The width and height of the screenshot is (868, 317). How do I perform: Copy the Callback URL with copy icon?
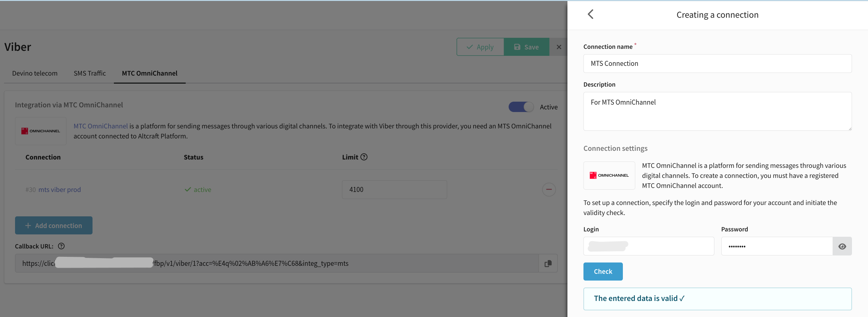548,263
